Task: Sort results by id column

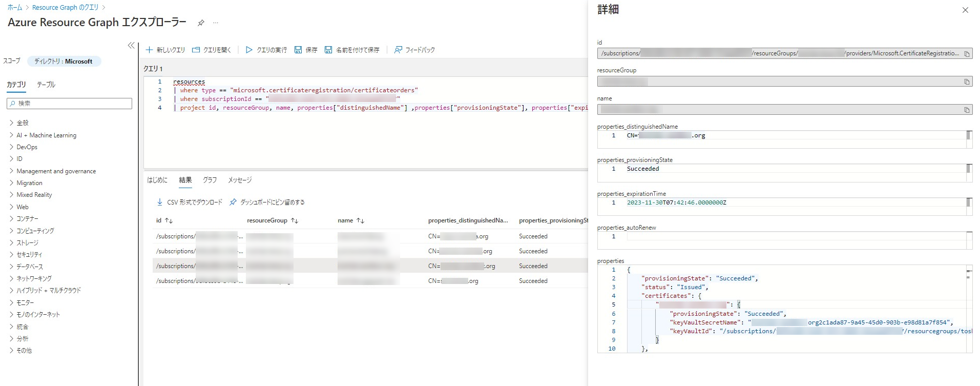Action: click(x=164, y=220)
